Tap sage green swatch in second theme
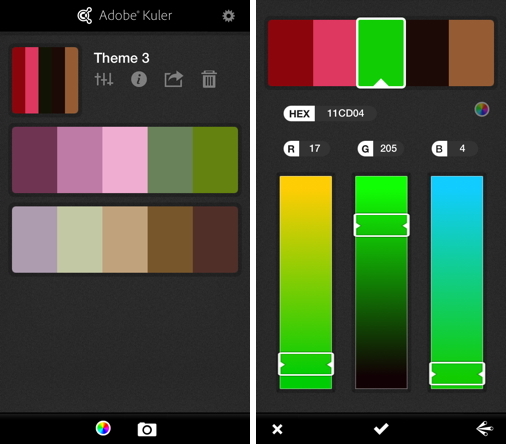 click(170, 160)
